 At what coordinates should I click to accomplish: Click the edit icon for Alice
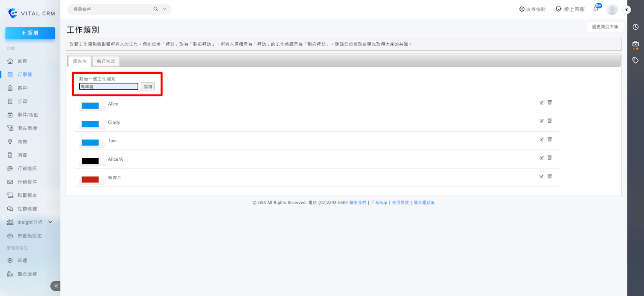coord(541,103)
